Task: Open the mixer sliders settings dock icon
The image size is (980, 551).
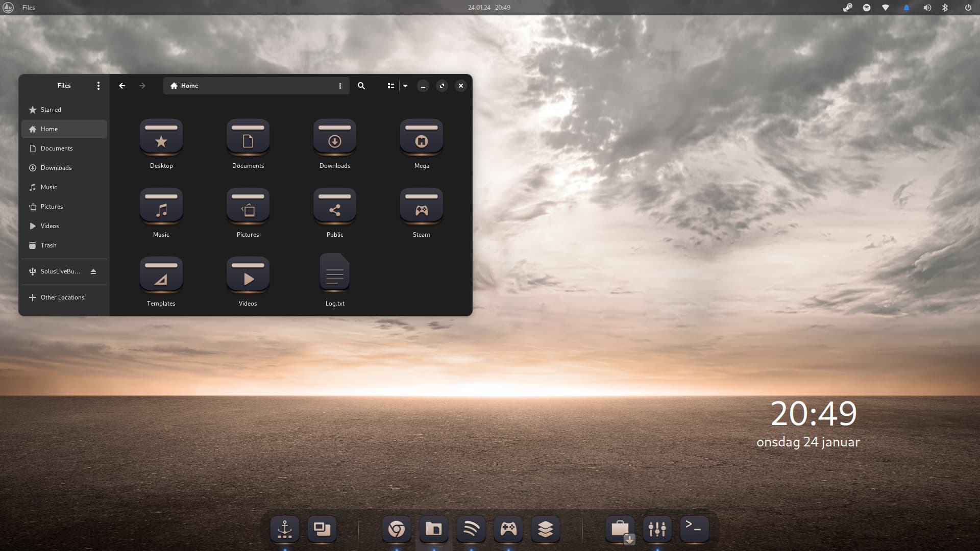Action: [x=657, y=529]
